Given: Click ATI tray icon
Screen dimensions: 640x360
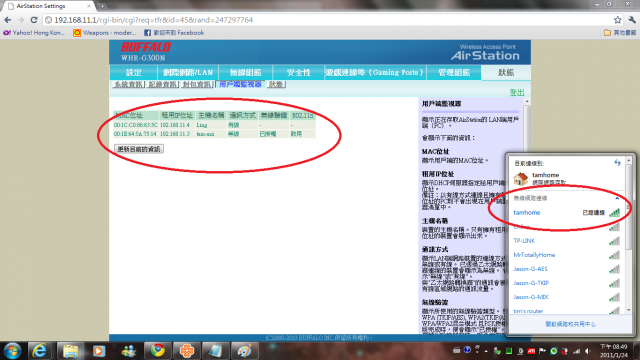Looking at the screenshot, I should [531, 351].
